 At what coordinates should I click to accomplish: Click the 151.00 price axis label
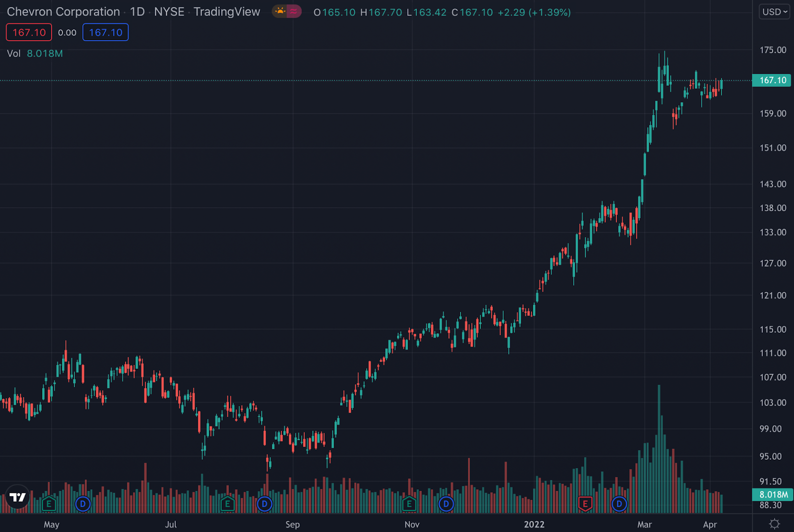pos(773,148)
